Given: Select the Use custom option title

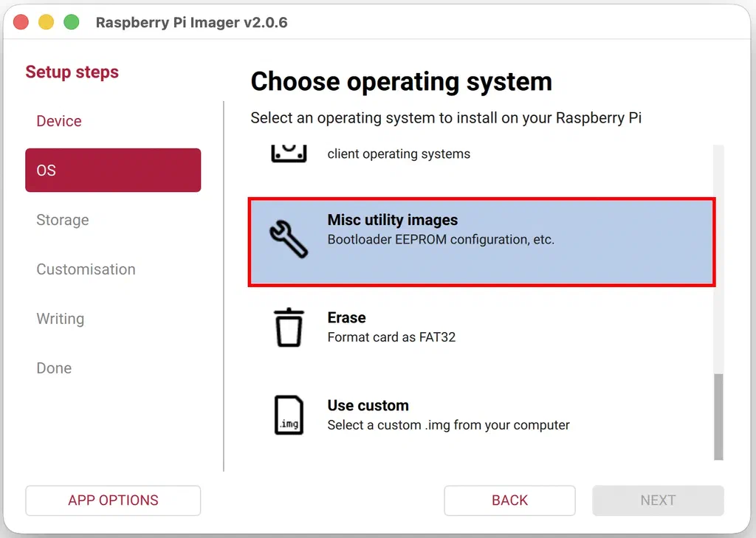Looking at the screenshot, I should pyautogui.click(x=368, y=405).
